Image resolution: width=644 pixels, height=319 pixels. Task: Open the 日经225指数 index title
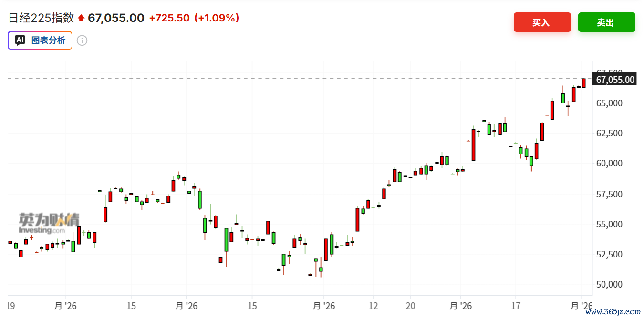pyautogui.click(x=42, y=18)
